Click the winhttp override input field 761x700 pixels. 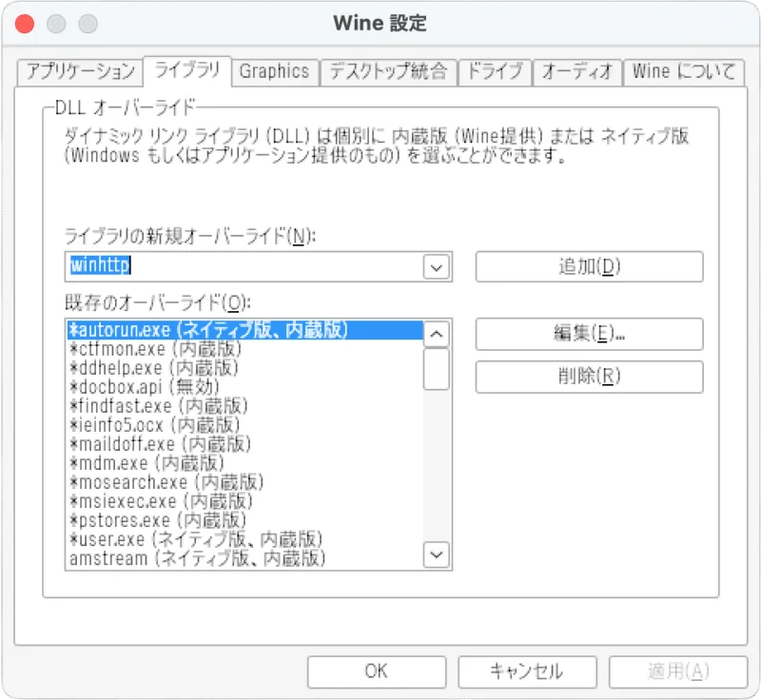pos(244,266)
